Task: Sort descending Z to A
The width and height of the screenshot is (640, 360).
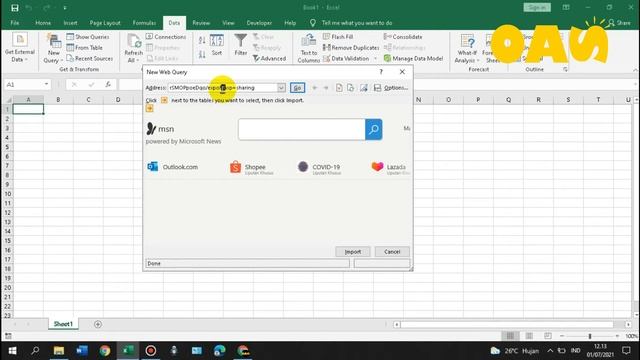Action: (202, 54)
